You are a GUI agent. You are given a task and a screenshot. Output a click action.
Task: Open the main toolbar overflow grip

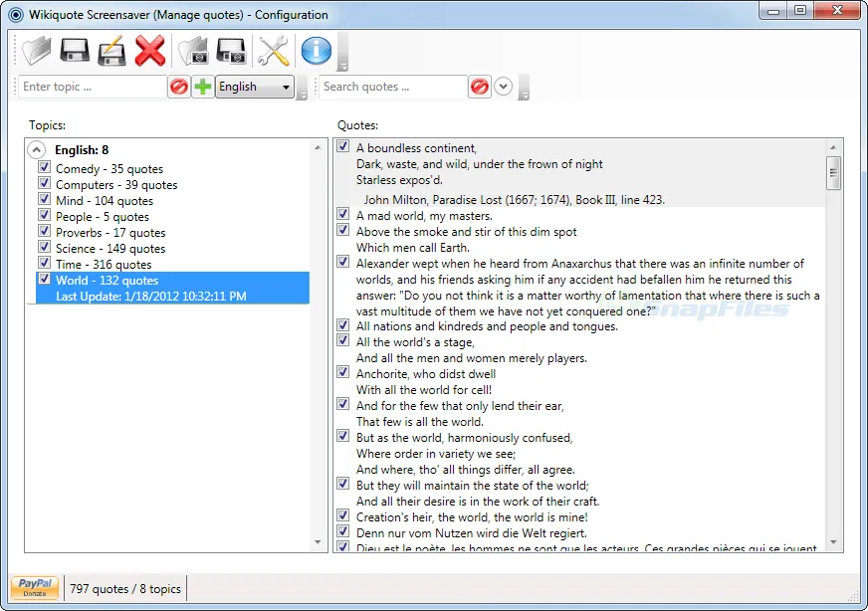(x=342, y=52)
